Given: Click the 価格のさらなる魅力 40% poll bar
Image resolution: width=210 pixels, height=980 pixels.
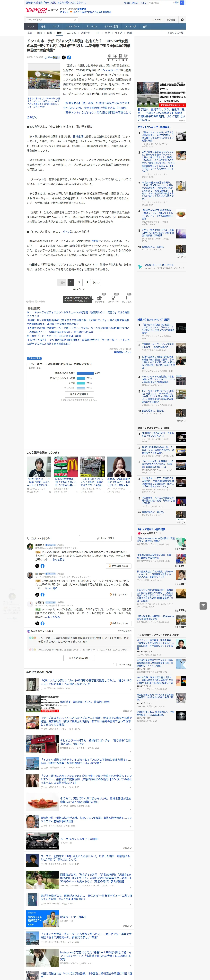Looking at the screenshot, I should (85, 373).
